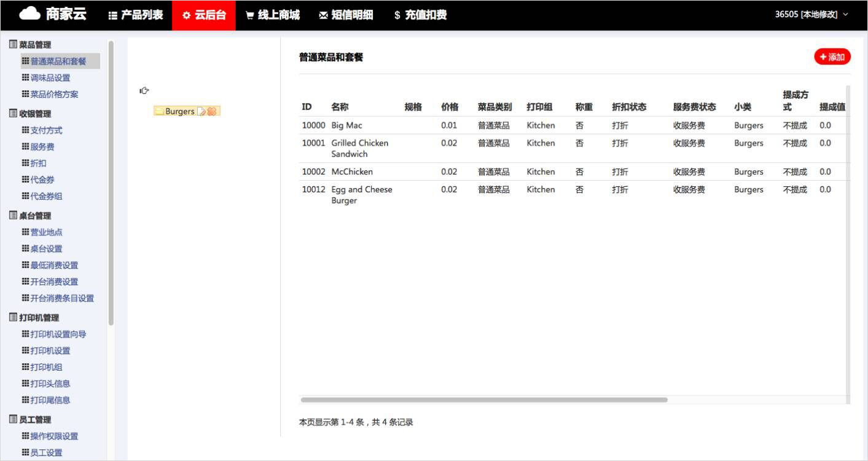Collapse the 菜品管理 sidebar section

tap(30, 45)
